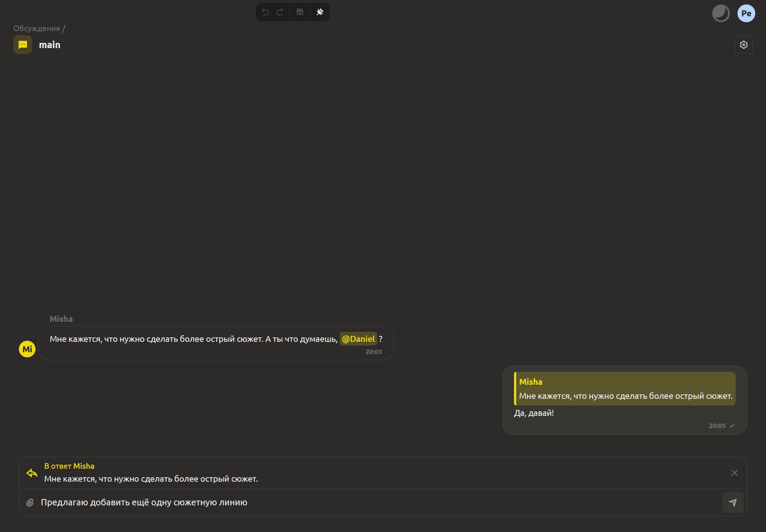Click the 'main' discussion title
The image size is (766, 532).
coord(50,45)
